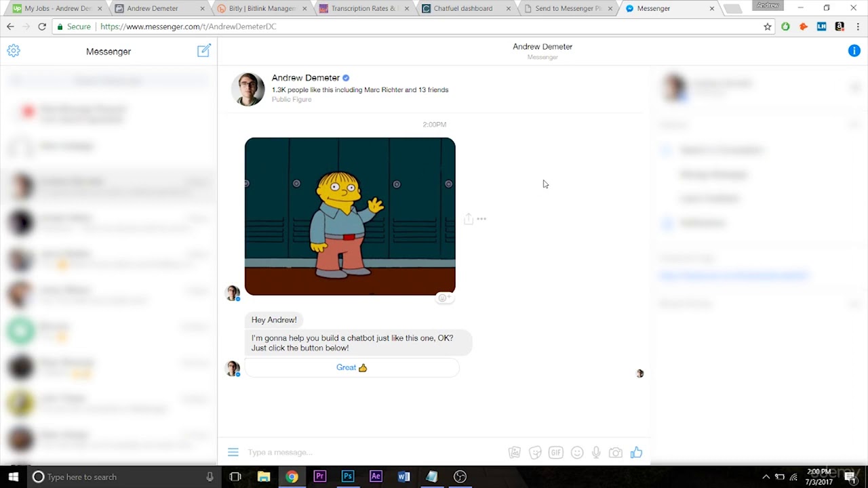Image resolution: width=868 pixels, height=488 pixels.
Task: Open the Andrew Chrome profile button
Action: [768, 5]
